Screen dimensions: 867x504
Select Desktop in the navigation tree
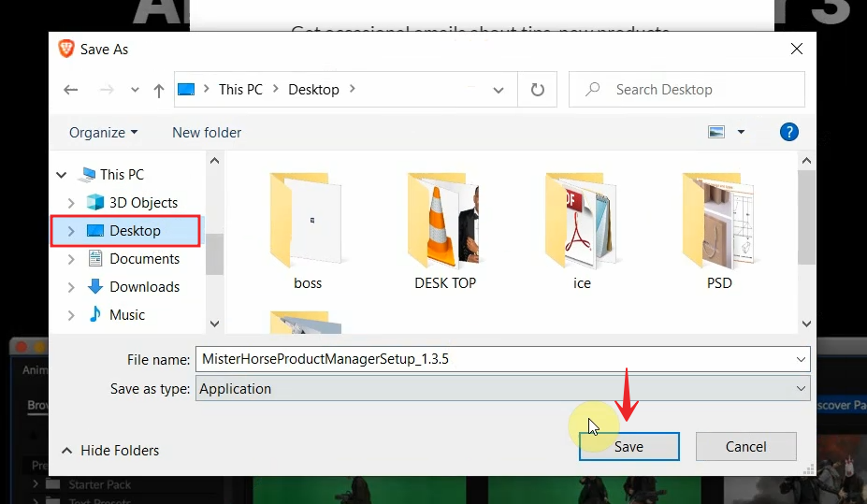pos(135,230)
